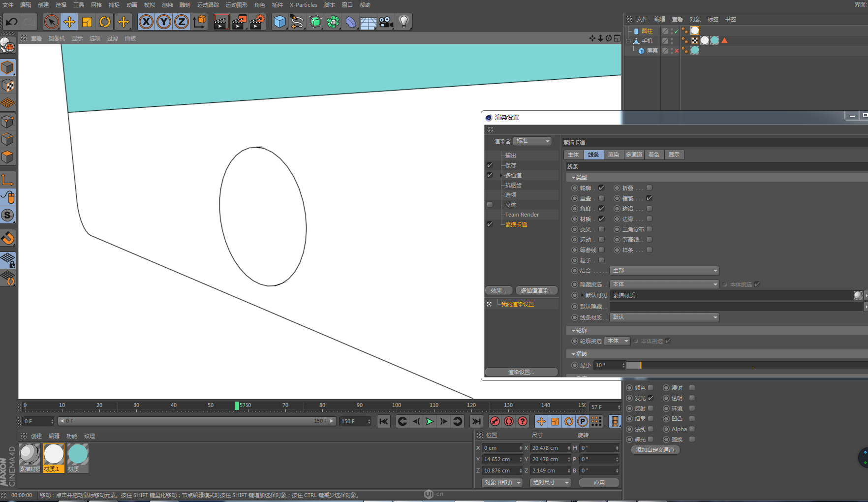868x502 pixels.
Task: Click the 应用 button
Action: click(x=599, y=483)
